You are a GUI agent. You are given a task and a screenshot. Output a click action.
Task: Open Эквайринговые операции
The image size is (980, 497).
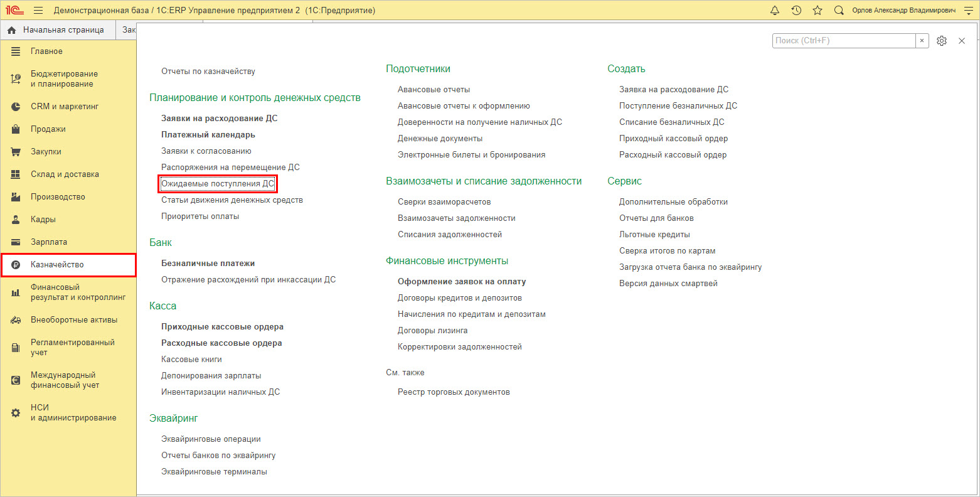pyautogui.click(x=211, y=439)
